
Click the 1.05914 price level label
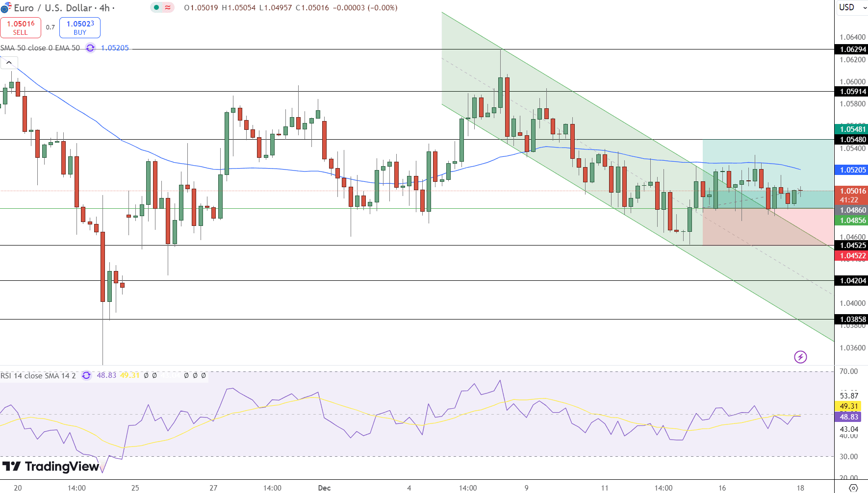[x=851, y=92]
